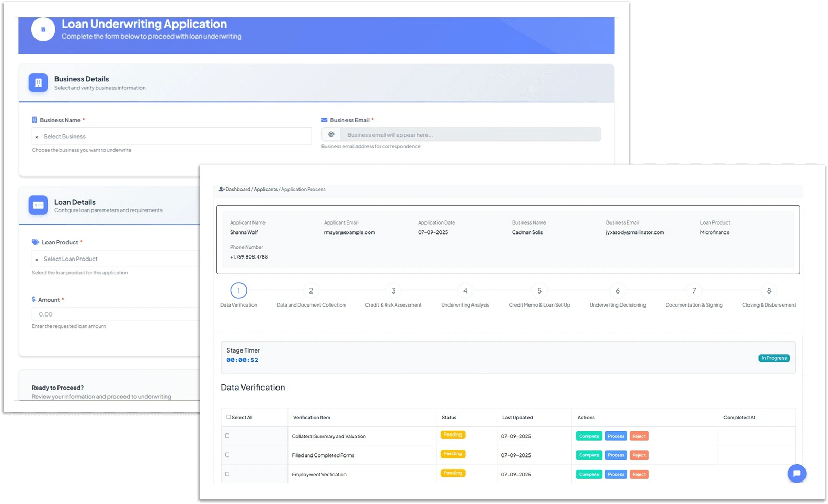Open the Applicants breadcrumb link
The height and width of the screenshot is (504, 828).
266,189
